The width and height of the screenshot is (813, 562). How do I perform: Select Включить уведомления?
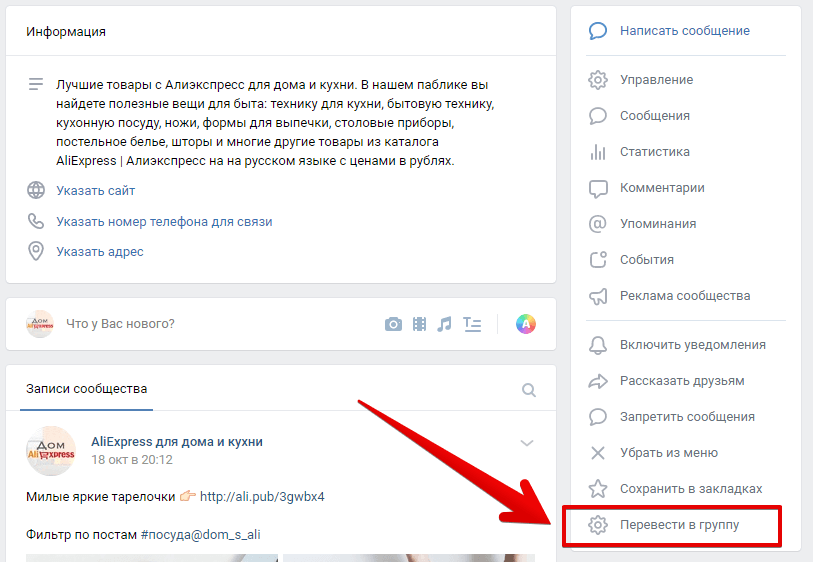pyautogui.click(x=693, y=345)
